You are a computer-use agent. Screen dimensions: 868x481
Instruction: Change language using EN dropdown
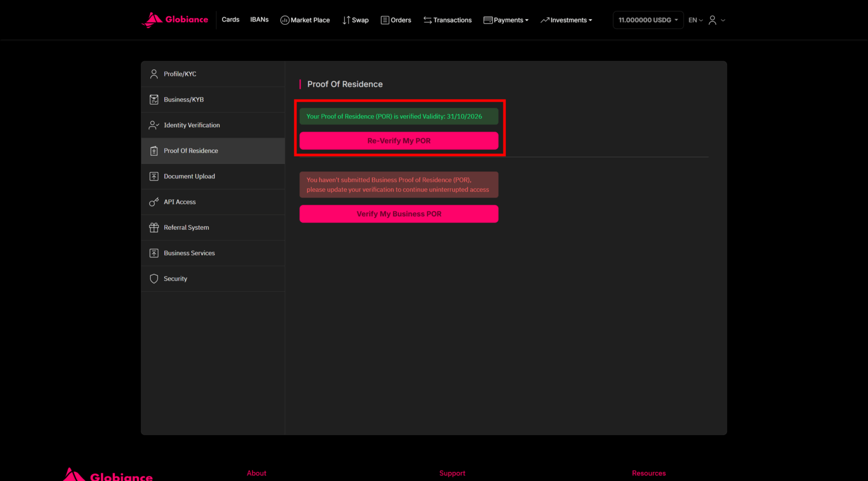(695, 20)
